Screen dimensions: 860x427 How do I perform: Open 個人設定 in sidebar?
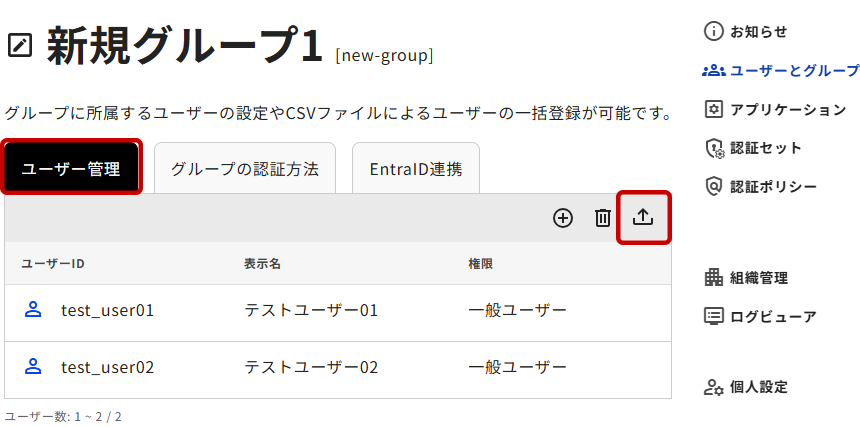746,387
